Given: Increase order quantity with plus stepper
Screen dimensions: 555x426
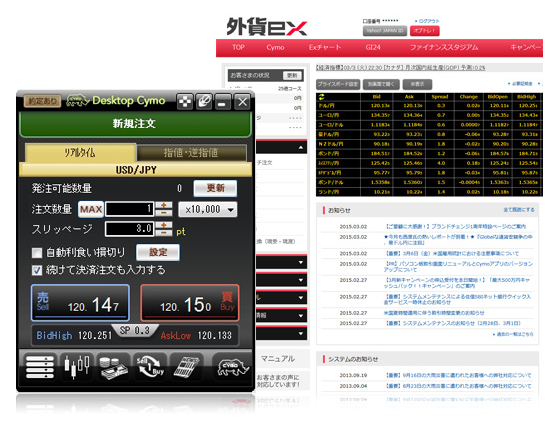Looking at the screenshot, I should point(164,205).
